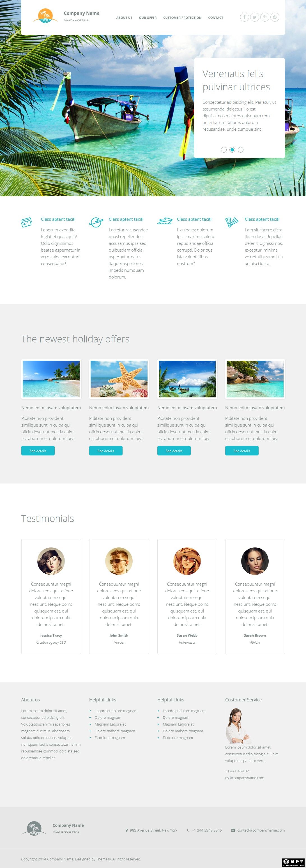Click the Google Plus icon
Viewport: 306px width, 868px height.
(x=265, y=17)
